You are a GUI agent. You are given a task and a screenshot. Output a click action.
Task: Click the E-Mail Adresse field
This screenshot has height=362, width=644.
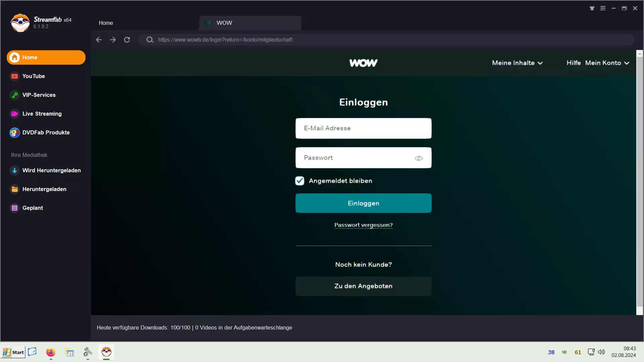(x=363, y=128)
